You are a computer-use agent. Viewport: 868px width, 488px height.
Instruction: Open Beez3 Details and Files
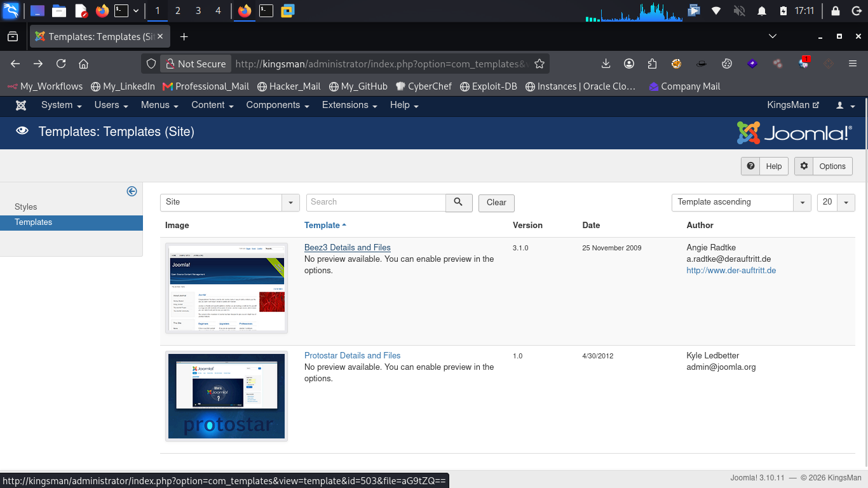tap(348, 248)
